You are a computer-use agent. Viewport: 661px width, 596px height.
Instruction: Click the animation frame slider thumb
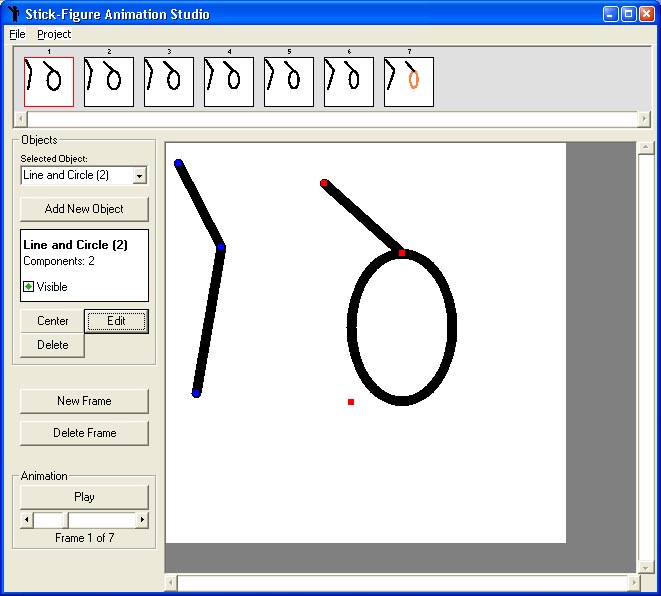(50, 520)
